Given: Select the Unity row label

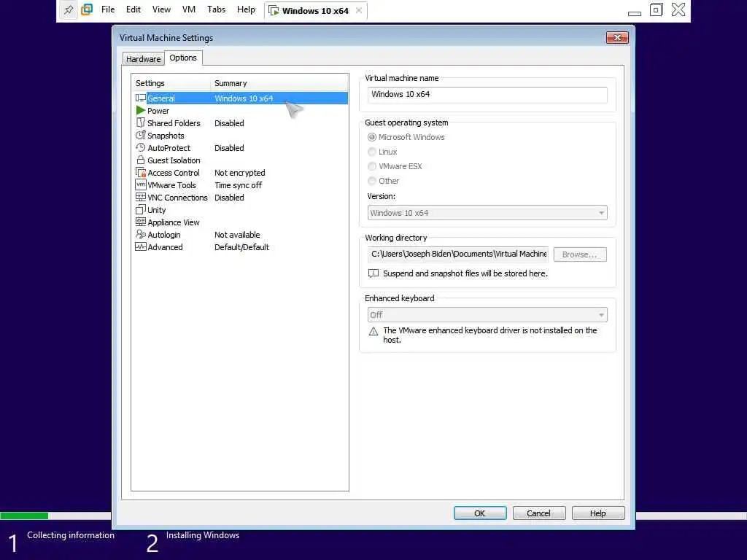Looking at the screenshot, I should [157, 210].
